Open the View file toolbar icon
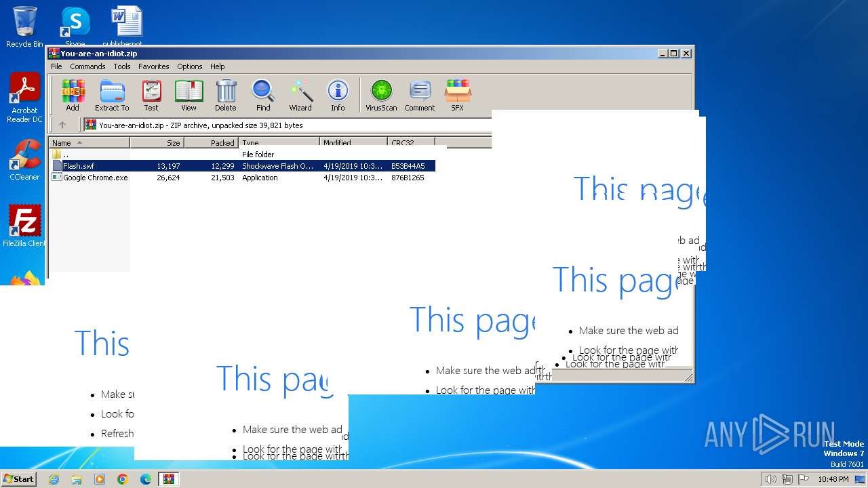 pos(189,96)
